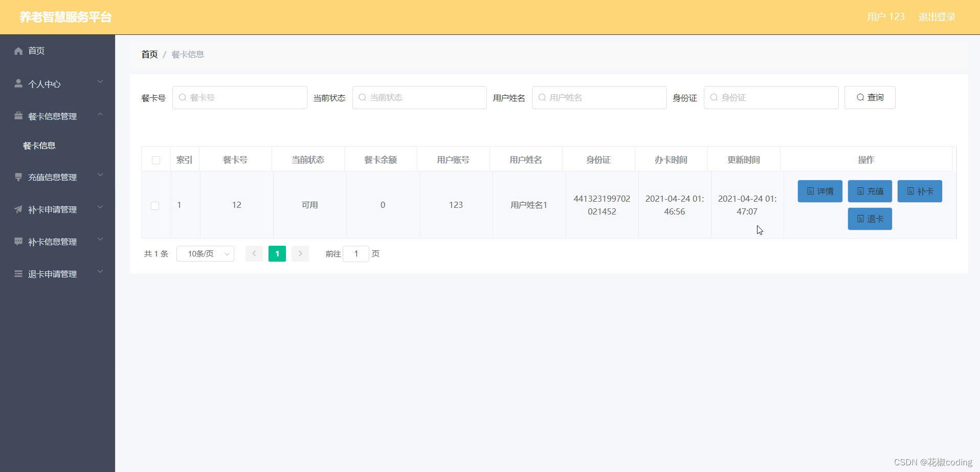Image resolution: width=980 pixels, height=472 pixels.
Task: Open the 10条/页 page size dropdown
Action: click(205, 253)
